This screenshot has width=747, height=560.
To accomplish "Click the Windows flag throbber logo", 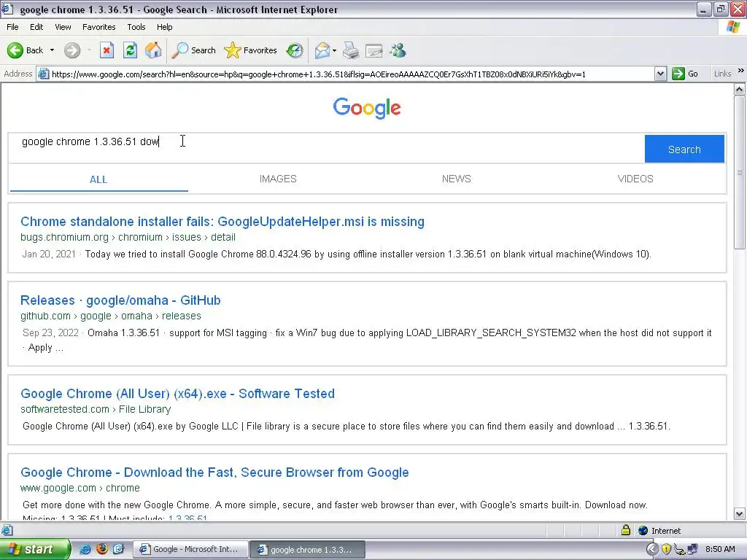I will coord(733,27).
